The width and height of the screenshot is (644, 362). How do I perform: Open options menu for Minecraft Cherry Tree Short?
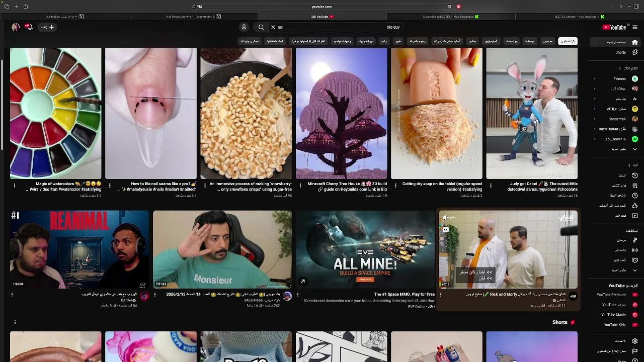[x=300, y=186]
